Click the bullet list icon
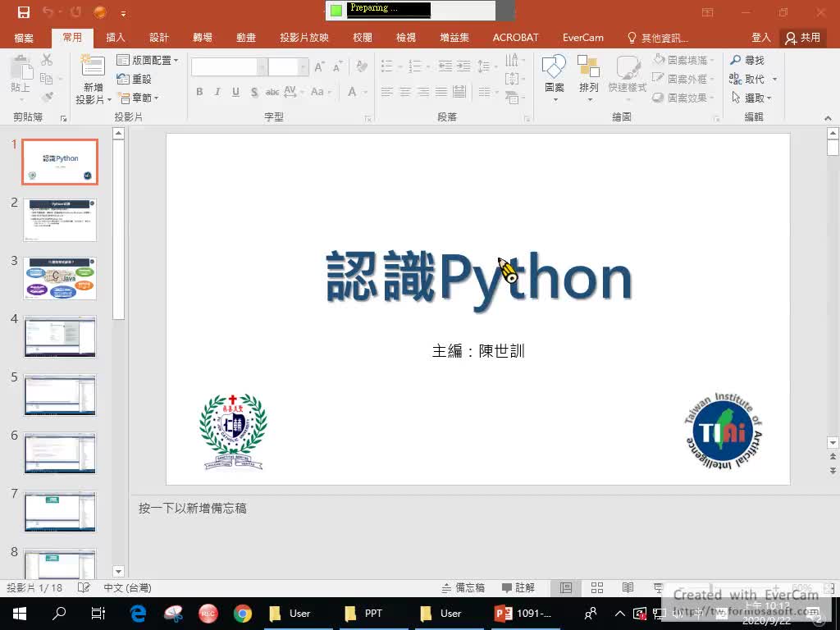 [x=387, y=66]
